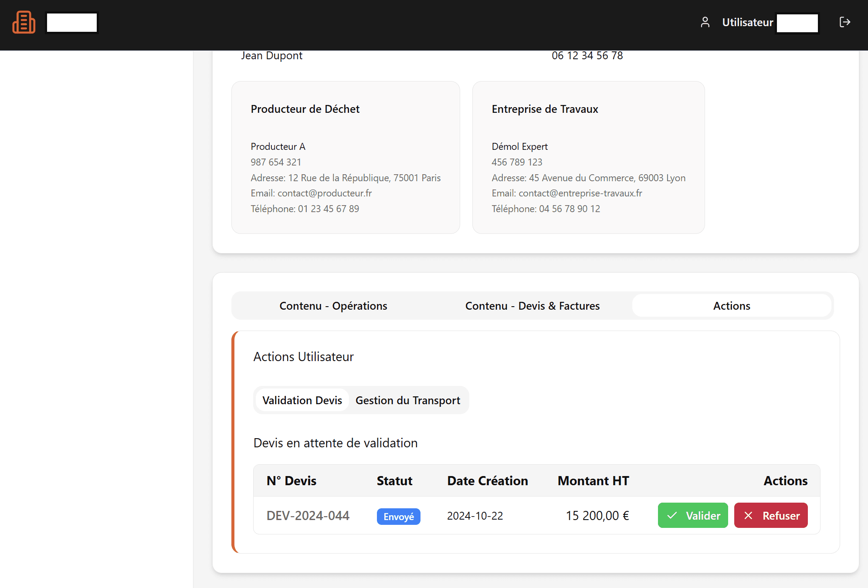This screenshot has width=868, height=588.
Task: Click the Utilisateur label in header
Action: (748, 22)
